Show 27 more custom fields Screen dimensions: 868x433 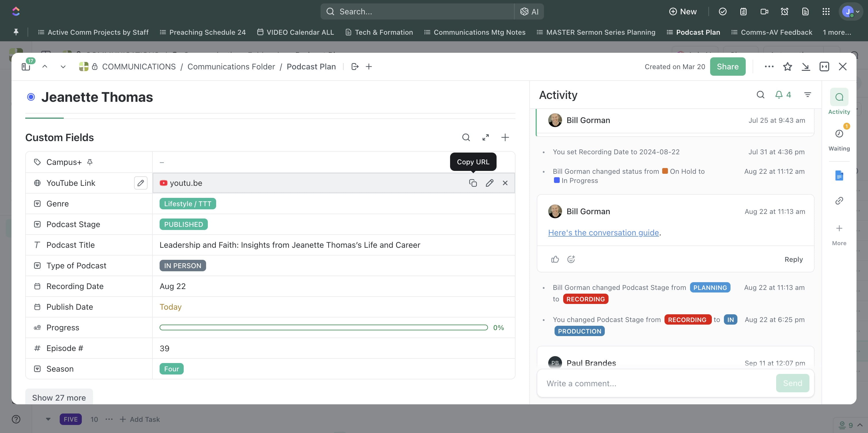click(x=59, y=398)
